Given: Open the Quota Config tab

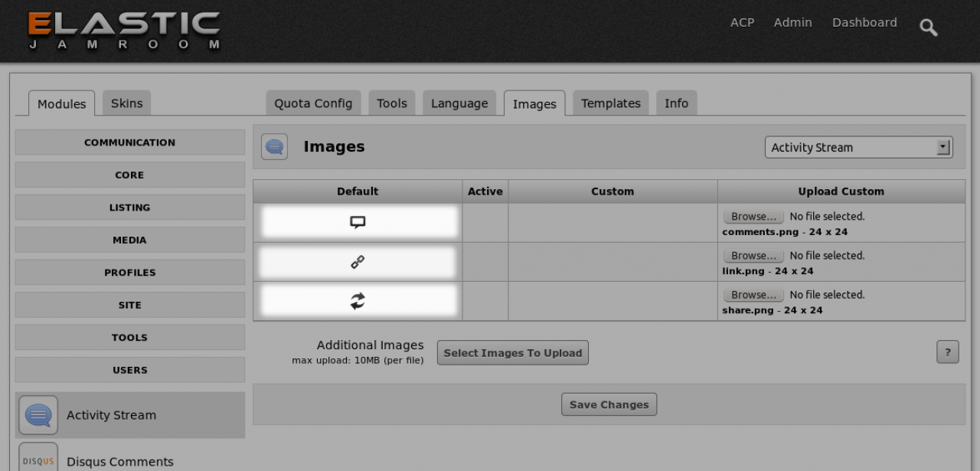Looking at the screenshot, I should tap(313, 103).
